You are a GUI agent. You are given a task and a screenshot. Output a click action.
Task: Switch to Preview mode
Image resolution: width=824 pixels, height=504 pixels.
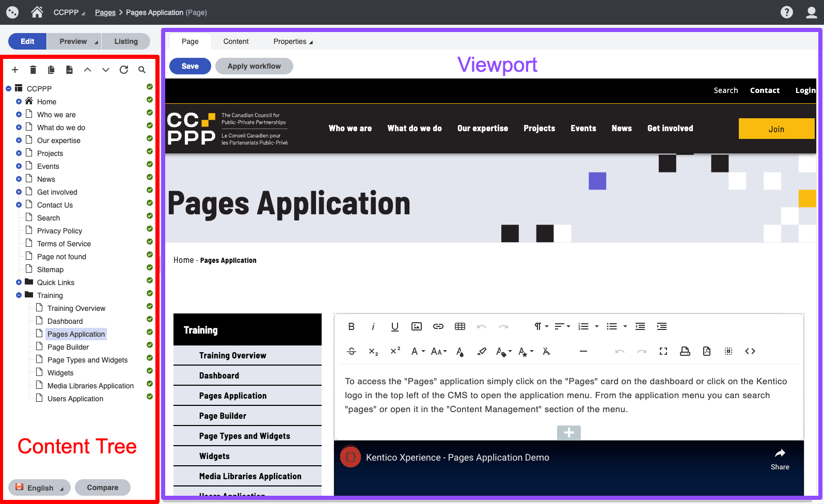[x=74, y=41]
